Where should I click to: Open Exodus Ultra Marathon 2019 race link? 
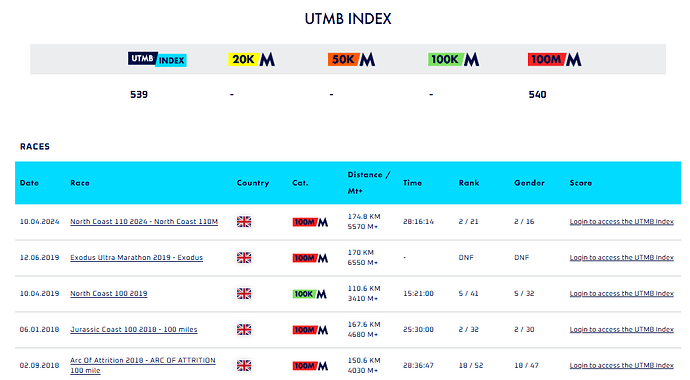pyautogui.click(x=136, y=258)
